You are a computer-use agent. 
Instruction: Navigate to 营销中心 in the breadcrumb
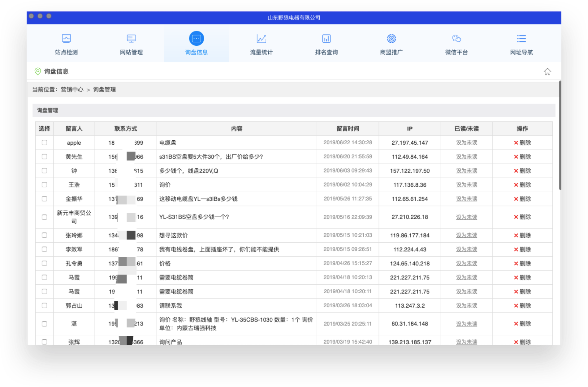(72, 90)
